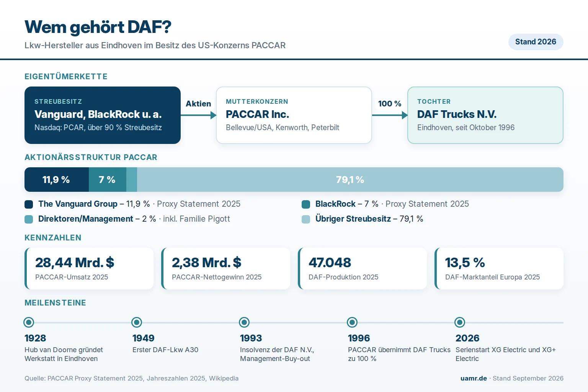Image resolution: width=588 pixels, height=392 pixels.
Task: Click the year 1996 heading
Action: pyautogui.click(x=359, y=338)
